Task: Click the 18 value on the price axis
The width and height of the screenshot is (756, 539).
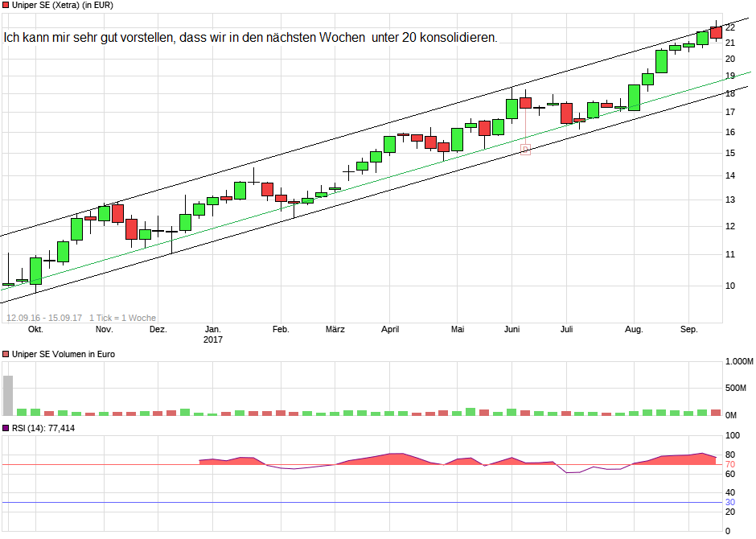Action: click(x=730, y=93)
